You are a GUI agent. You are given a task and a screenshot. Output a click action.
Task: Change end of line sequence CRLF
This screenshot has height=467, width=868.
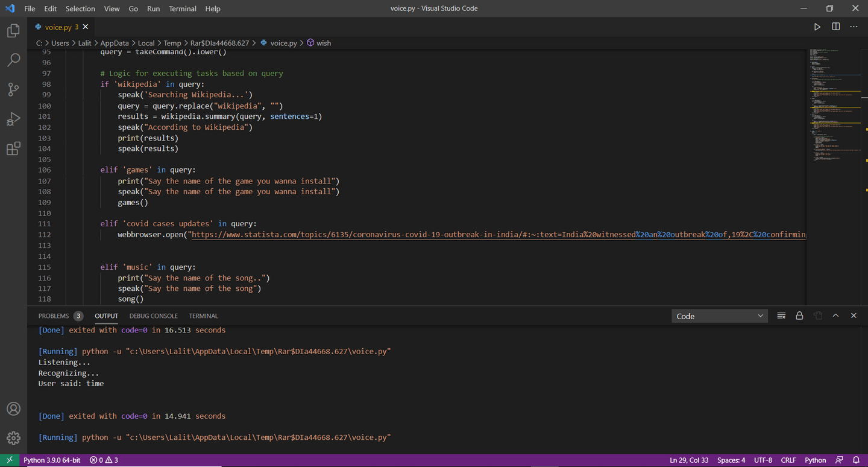[788, 460]
